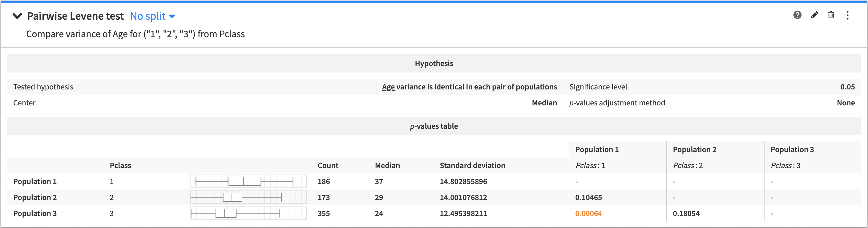Click the 0.10465 p-value cell

tap(588, 197)
